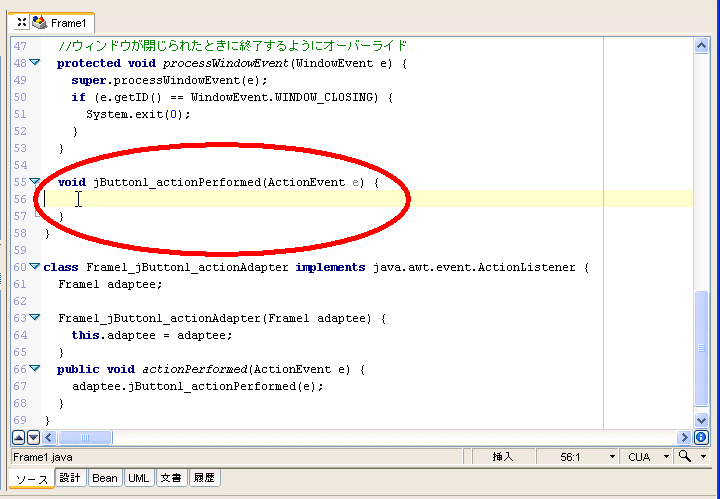720x499 pixels.
Task: Click the 挿入 insert mode indicator
Action: pyautogui.click(x=503, y=457)
